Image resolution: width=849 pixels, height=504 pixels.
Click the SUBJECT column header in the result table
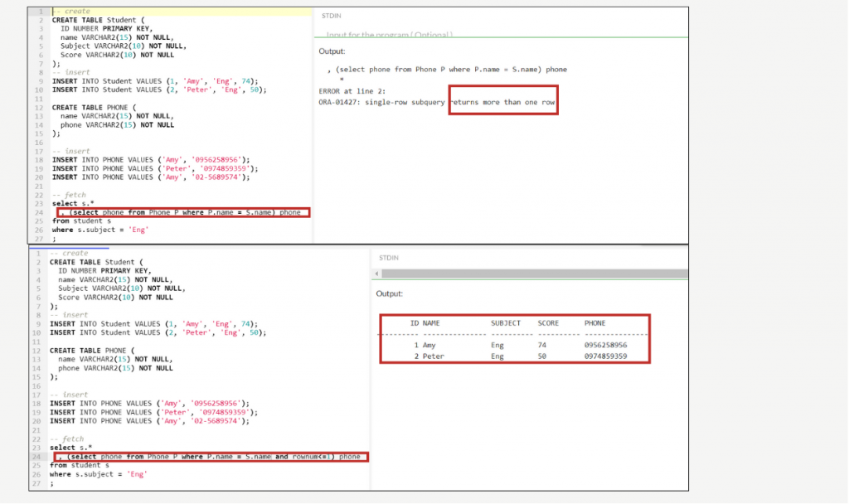(506, 323)
